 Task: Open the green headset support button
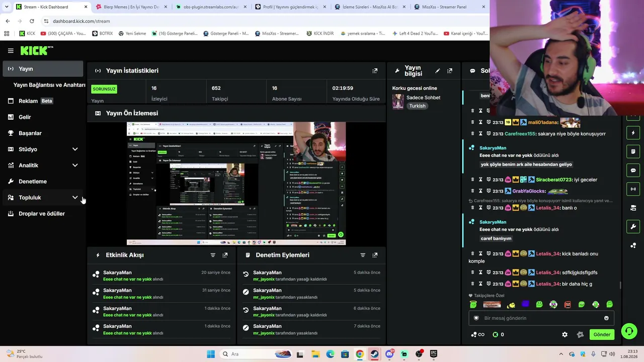629,331
